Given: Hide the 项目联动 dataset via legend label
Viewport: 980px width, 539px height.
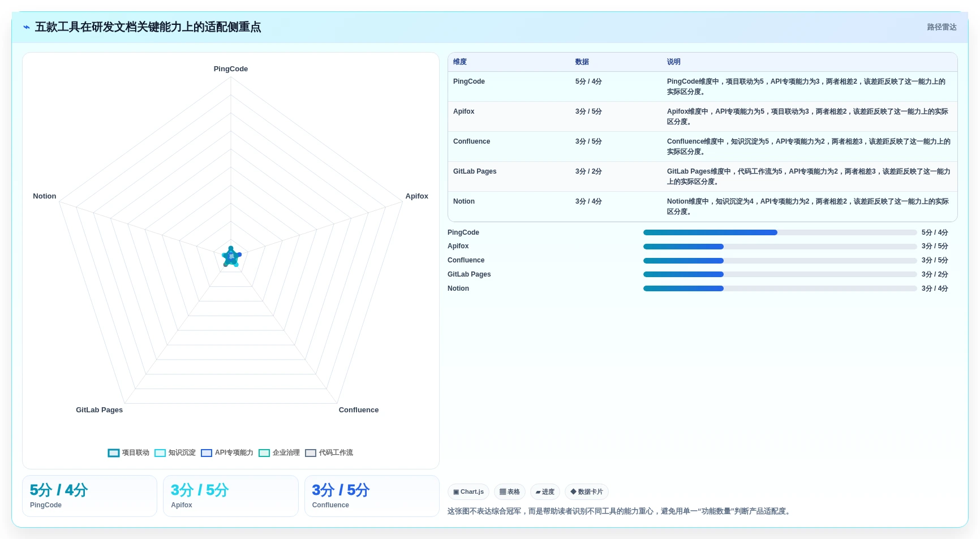Looking at the screenshot, I should [x=136, y=453].
